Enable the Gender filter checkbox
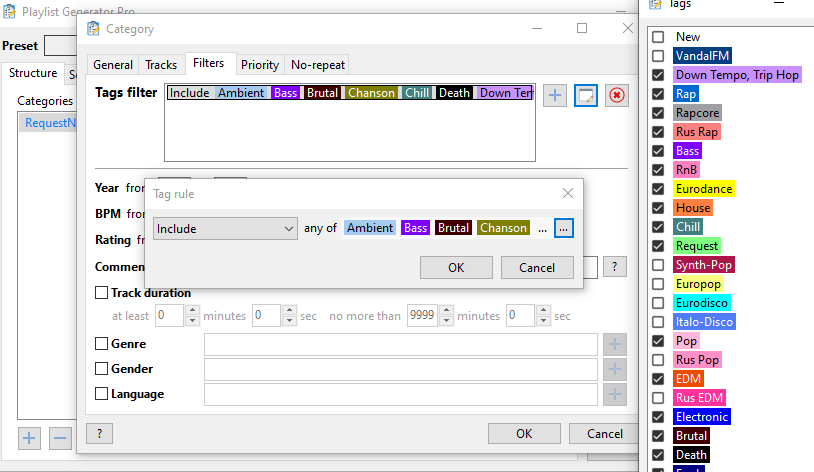The image size is (814, 472). [101, 369]
